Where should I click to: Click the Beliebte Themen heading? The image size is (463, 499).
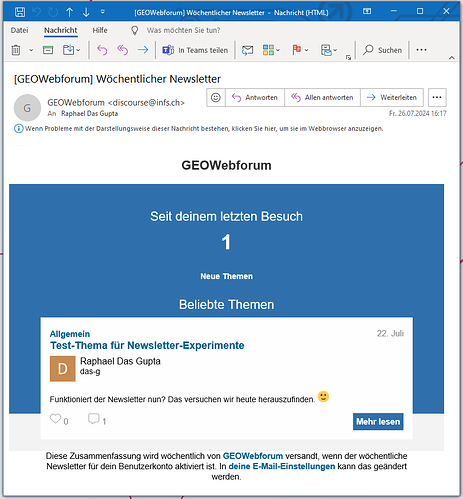(227, 305)
